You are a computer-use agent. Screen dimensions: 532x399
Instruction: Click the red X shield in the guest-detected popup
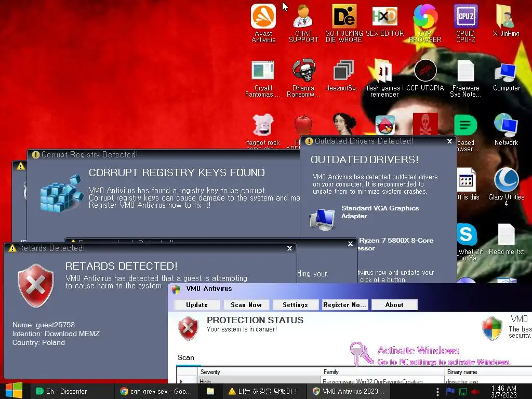pos(36,285)
